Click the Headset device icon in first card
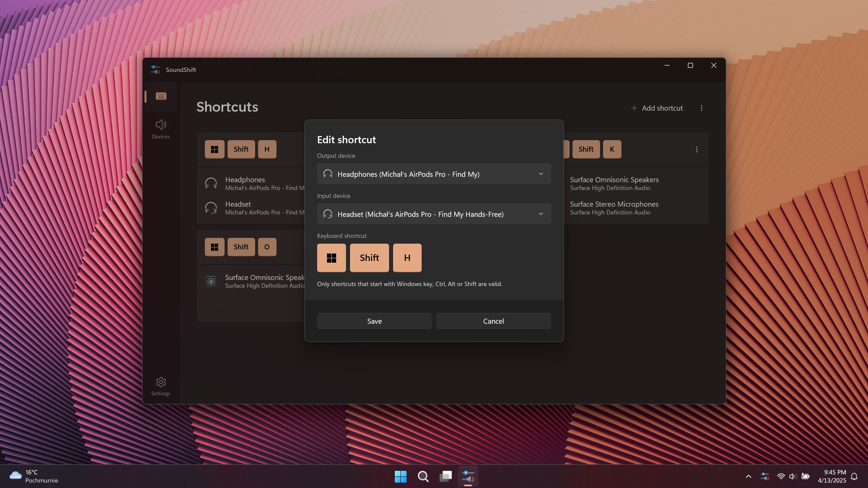Viewport: 868px width, 488px height. (x=211, y=208)
